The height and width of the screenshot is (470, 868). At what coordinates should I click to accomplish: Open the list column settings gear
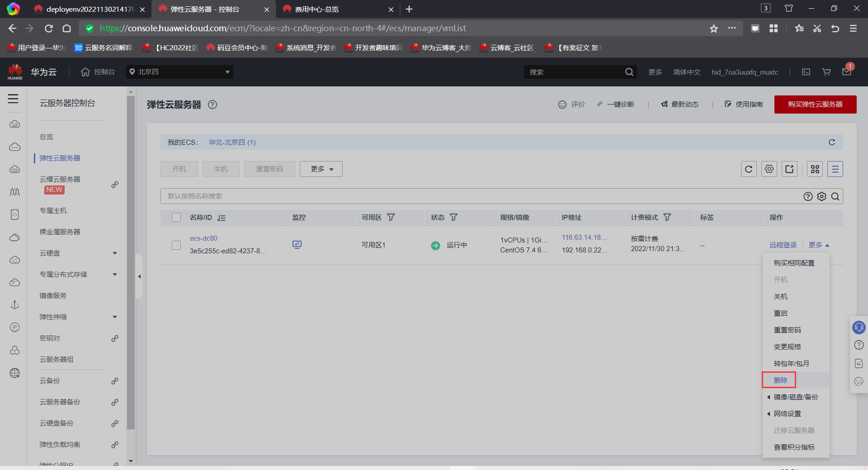tap(769, 169)
